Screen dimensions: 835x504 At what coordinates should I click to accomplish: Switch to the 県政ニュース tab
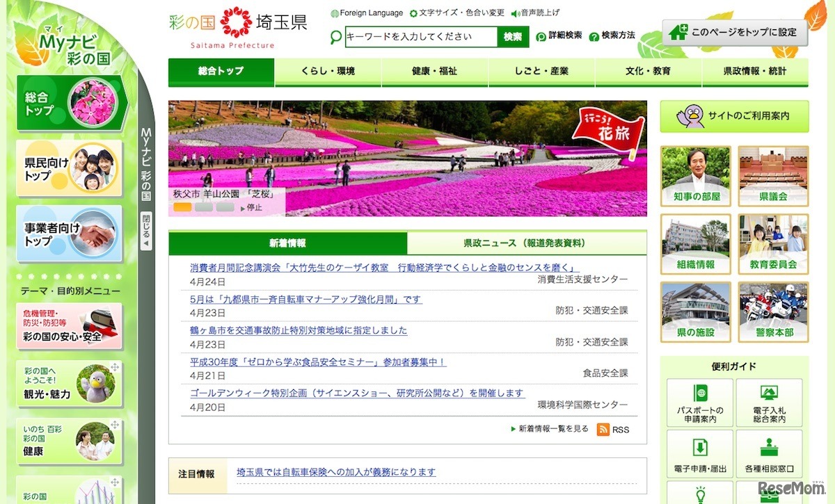526,243
